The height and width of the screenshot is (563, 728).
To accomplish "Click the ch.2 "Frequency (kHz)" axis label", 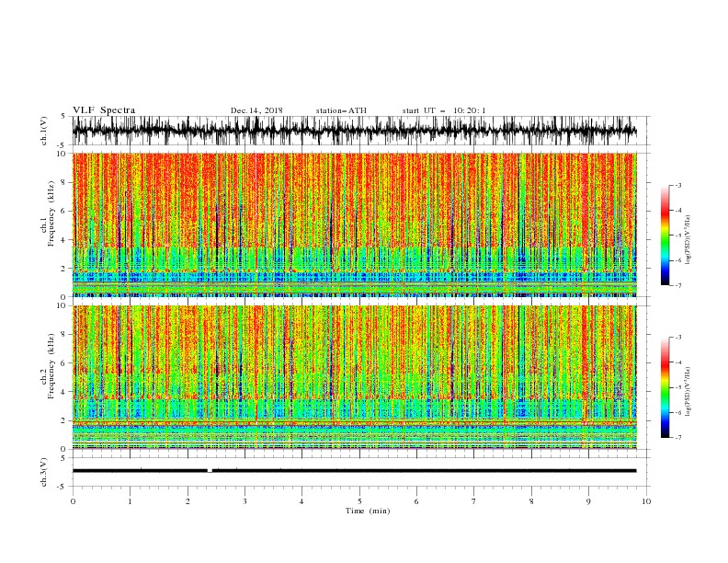I will pos(51,365).
